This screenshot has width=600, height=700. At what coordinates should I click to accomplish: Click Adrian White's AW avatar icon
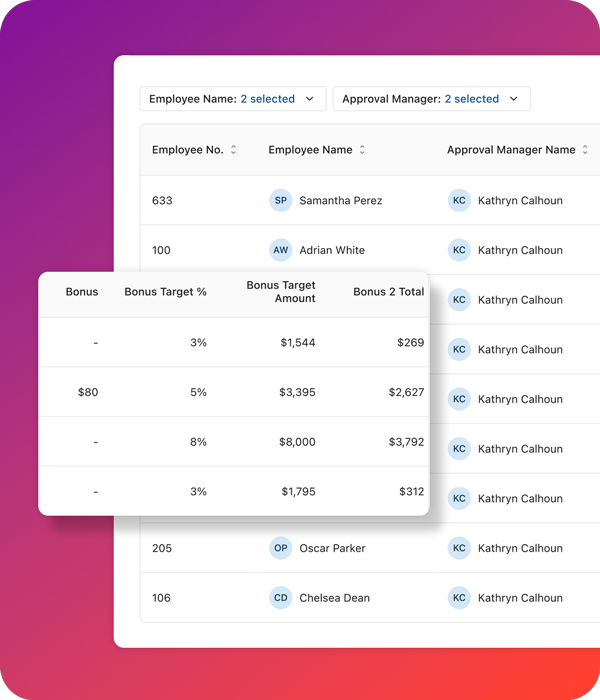281,250
